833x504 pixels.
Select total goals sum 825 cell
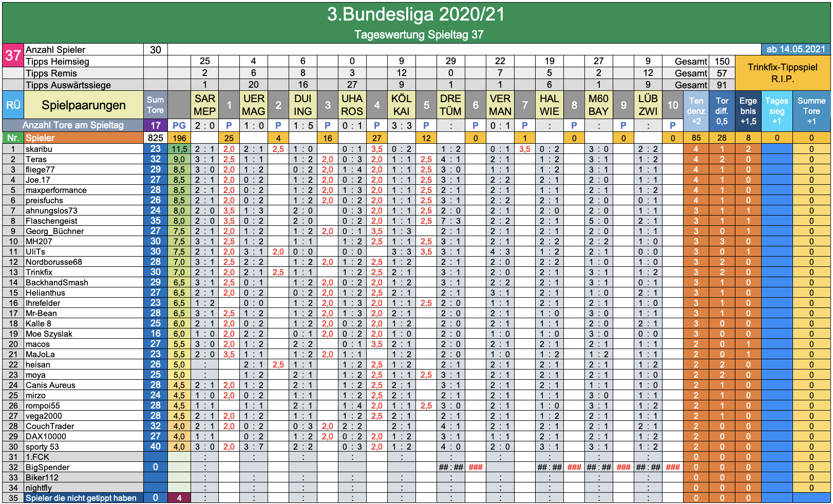155,138
